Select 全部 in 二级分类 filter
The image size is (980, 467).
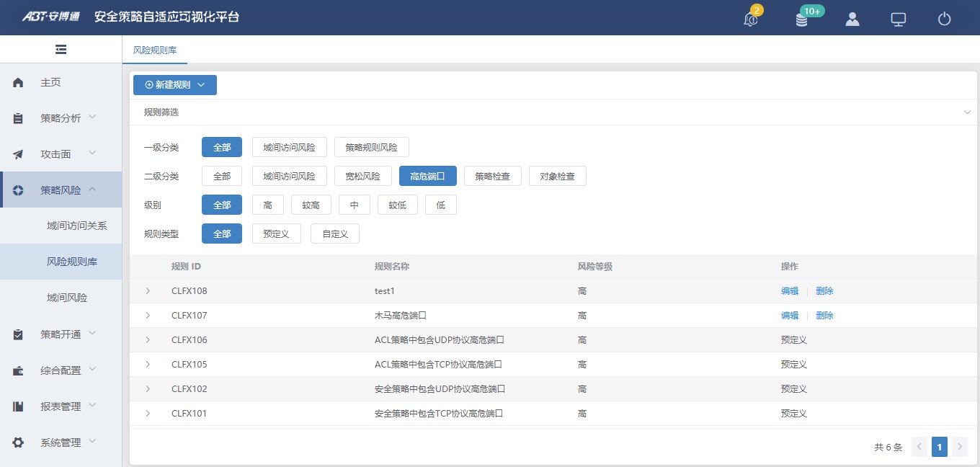pyautogui.click(x=222, y=176)
